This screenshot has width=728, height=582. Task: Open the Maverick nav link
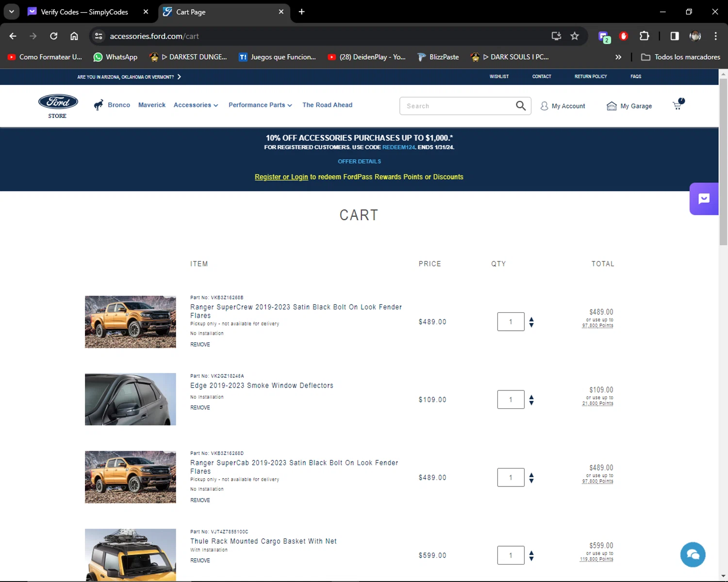tap(152, 105)
